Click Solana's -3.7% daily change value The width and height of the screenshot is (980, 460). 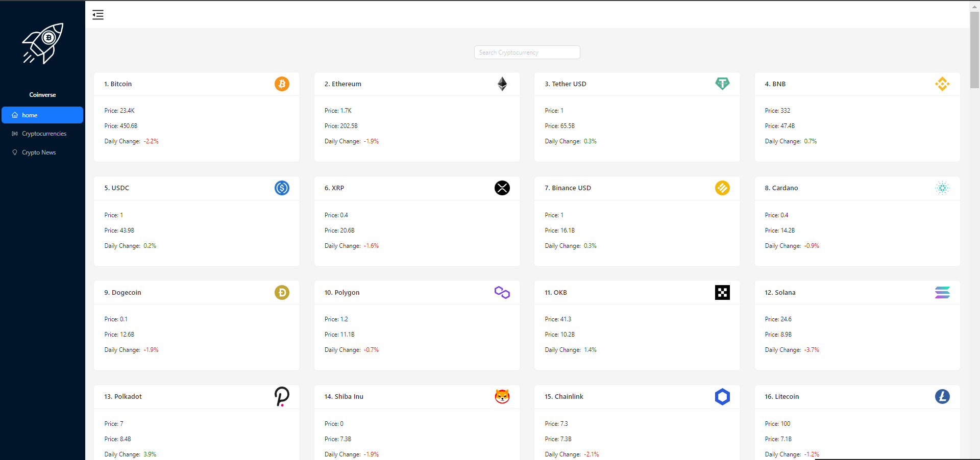tap(812, 350)
